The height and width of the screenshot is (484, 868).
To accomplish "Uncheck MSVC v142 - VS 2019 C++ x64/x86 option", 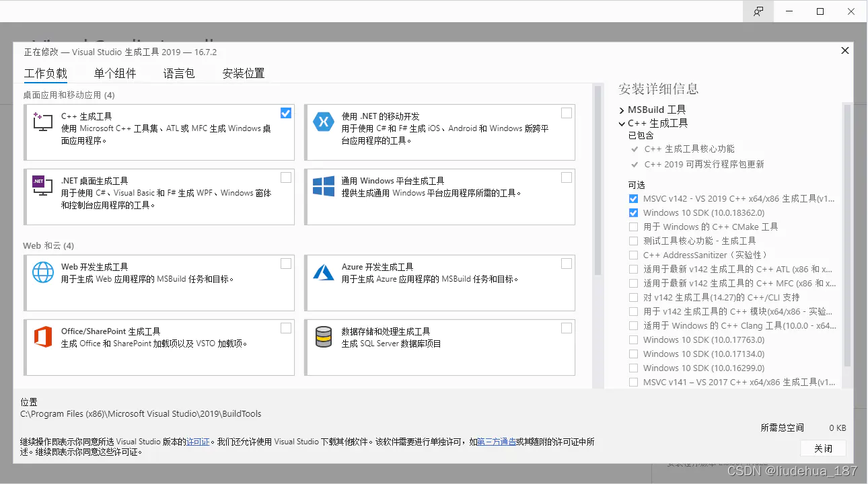I will [x=633, y=199].
